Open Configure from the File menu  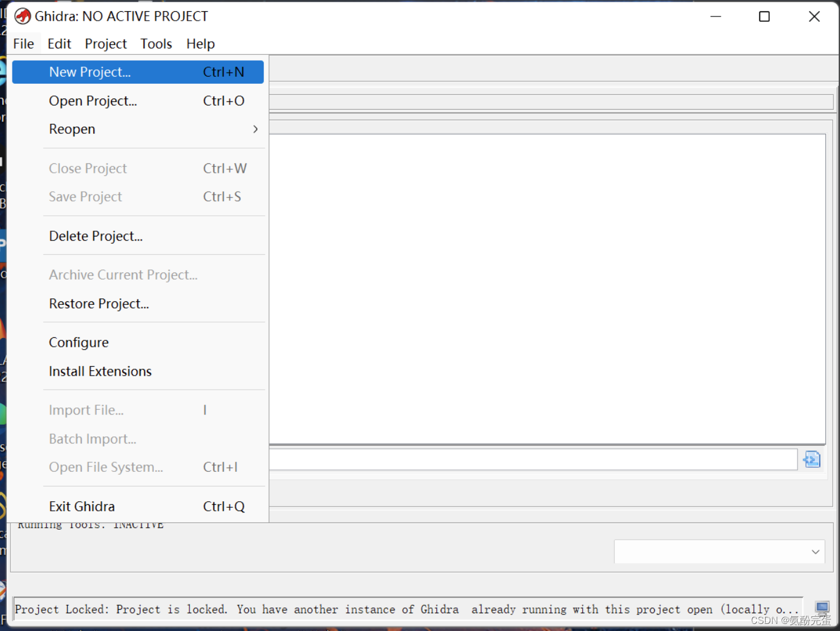pos(138,343)
